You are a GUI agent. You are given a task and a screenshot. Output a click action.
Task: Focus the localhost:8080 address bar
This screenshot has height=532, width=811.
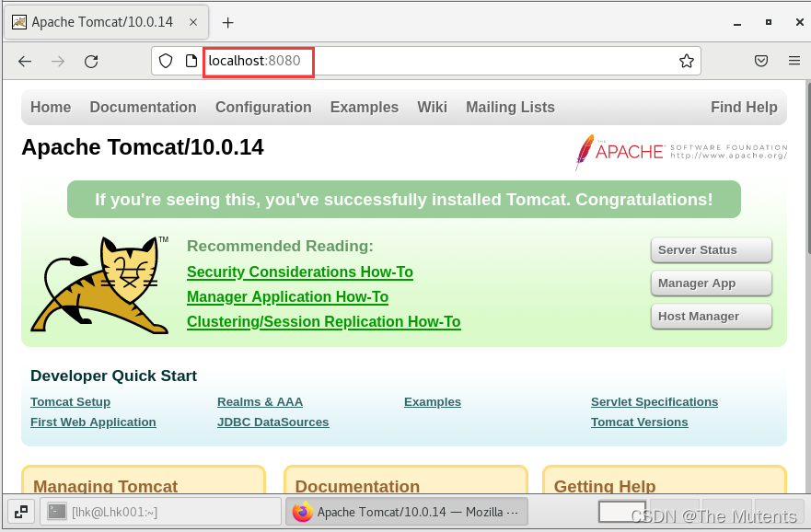[x=427, y=61]
